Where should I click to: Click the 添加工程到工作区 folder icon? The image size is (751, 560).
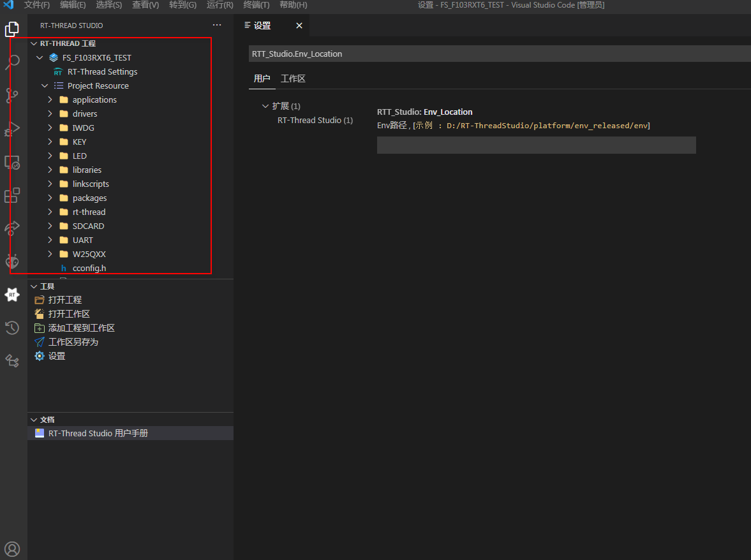tap(39, 327)
